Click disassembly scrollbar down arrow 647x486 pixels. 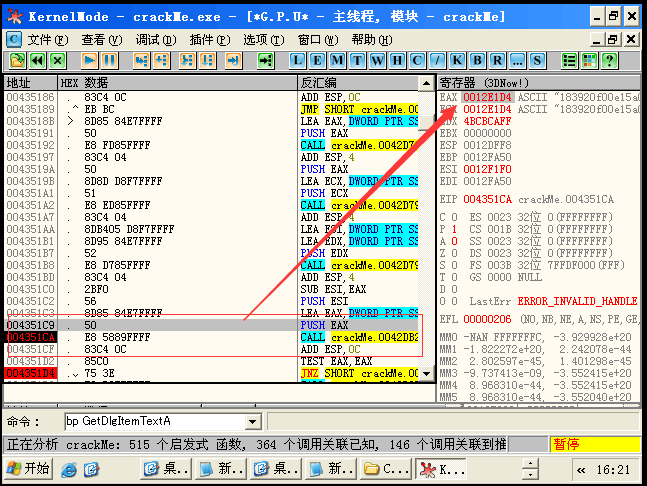pyautogui.click(x=426, y=373)
